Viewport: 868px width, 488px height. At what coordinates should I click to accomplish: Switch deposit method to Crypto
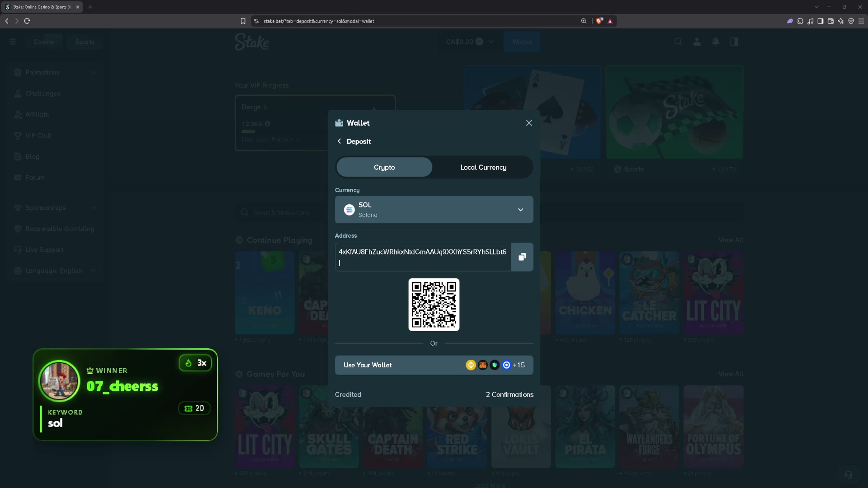(x=384, y=167)
